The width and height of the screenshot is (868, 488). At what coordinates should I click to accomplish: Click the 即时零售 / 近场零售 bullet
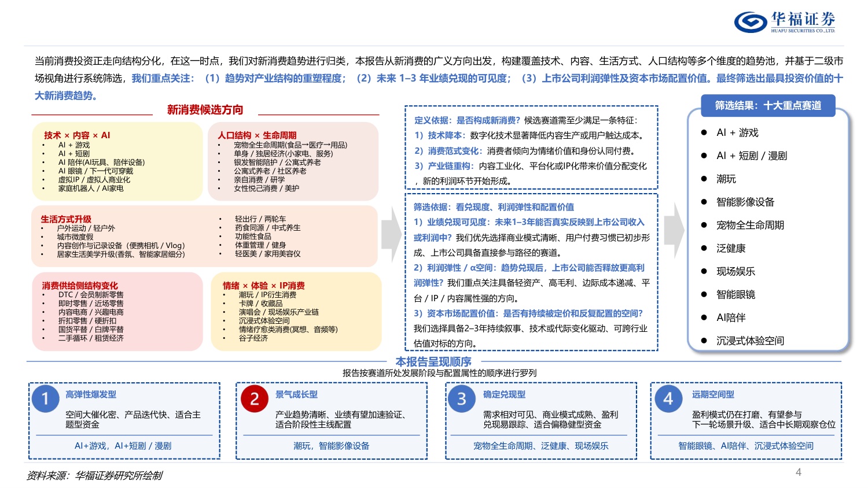coord(91,304)
